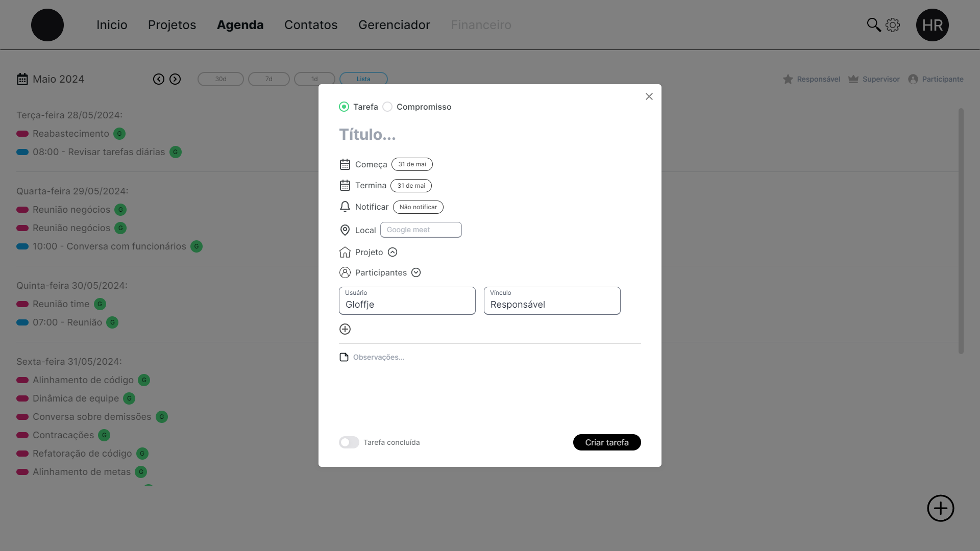Image resolution: width=980 pixels, height=551 pixels.
Task: Go to next month arrow
Action: click(x=175, y=79)
